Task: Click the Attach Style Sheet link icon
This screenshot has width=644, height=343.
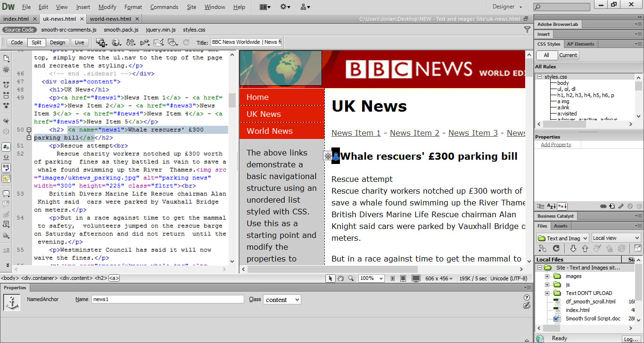Action: pyautogui.click(x=603, y=206)
